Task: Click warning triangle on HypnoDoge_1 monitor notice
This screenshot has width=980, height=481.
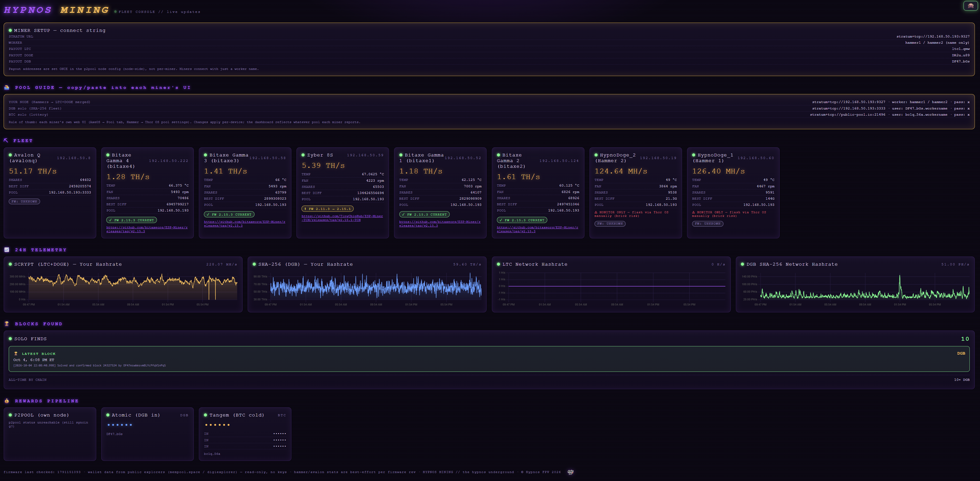Action: [x=694, y=212]
